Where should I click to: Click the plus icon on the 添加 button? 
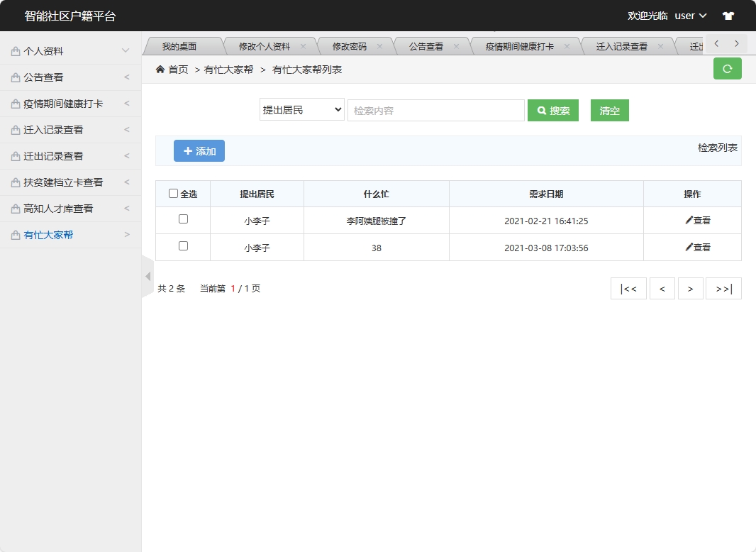(189, 150)
